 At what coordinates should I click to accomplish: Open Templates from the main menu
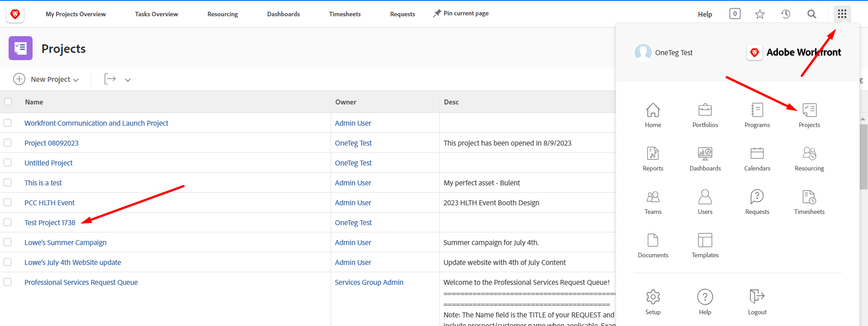pos(705,241)
